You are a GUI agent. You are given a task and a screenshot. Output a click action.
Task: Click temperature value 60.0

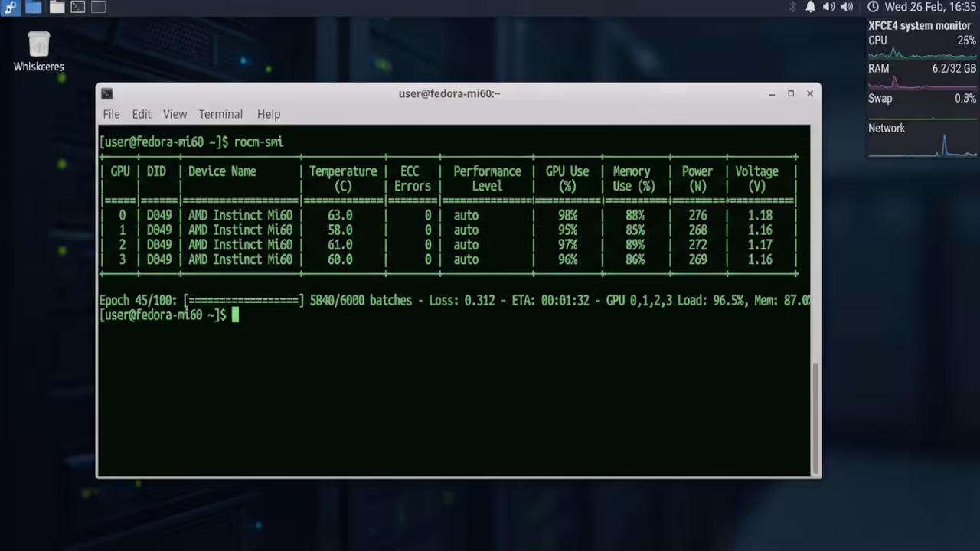(x=340, y=259)
